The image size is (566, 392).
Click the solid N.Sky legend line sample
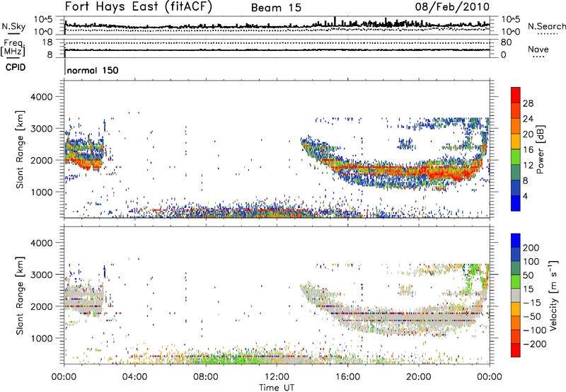tap(13, 33)
